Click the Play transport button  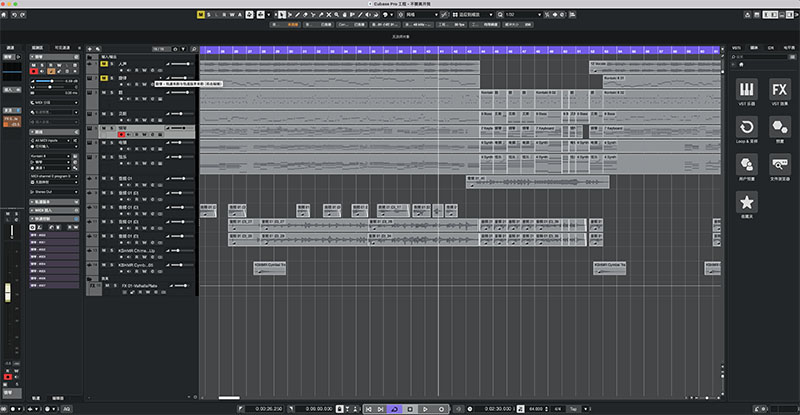(426, 409)
